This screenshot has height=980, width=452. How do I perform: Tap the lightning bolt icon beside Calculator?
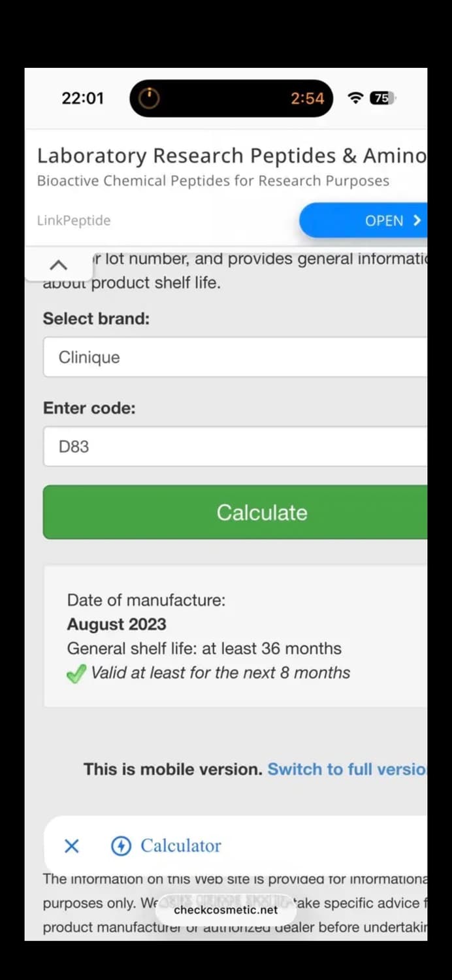tap(121, 846)
